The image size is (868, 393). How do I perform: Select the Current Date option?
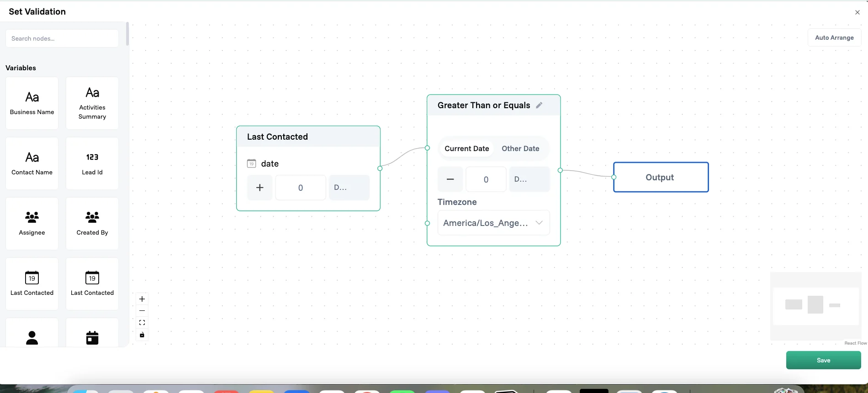(466, 148)
